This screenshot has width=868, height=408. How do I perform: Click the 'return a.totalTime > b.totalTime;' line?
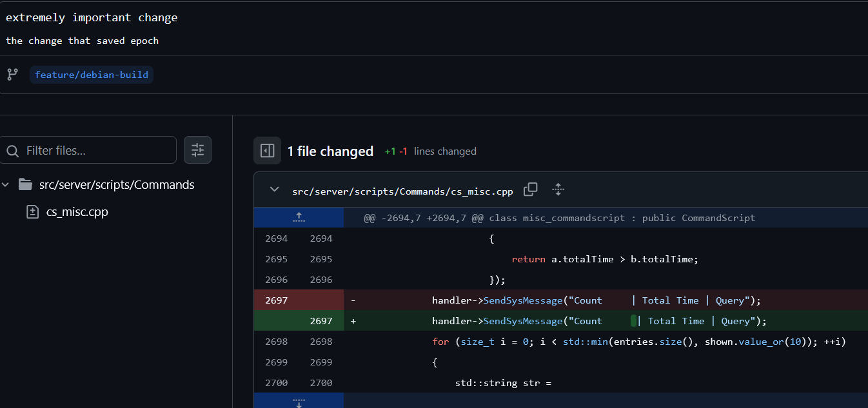point(605,259)
